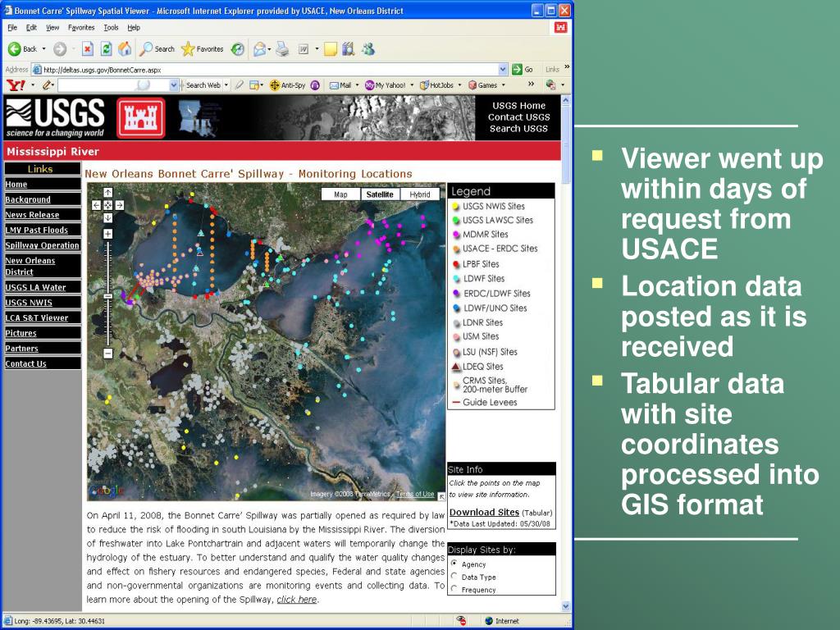Click the Go button beside the address bar
840x630 pixels.
523,70
